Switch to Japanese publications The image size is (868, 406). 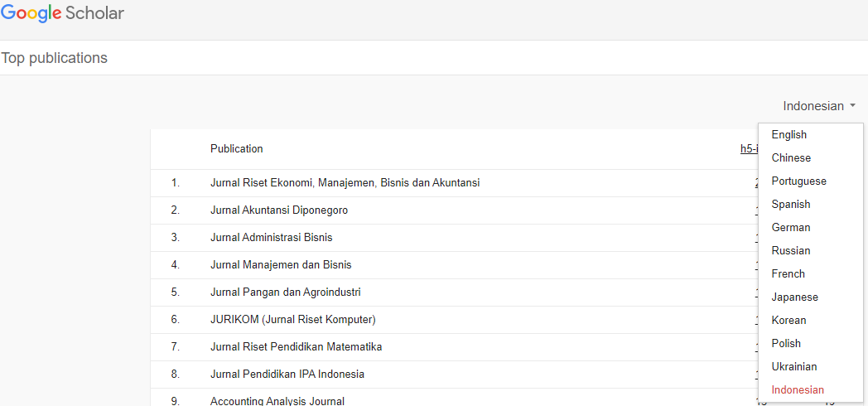pyautogui.click(x=794, y=297)
